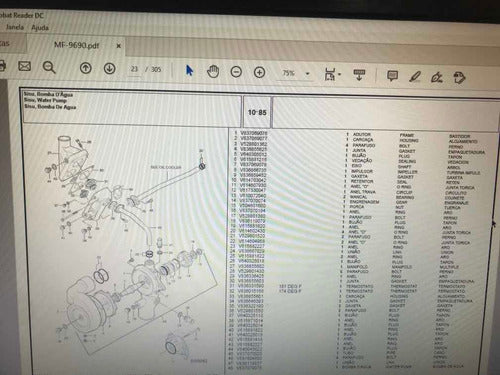This screenshot has width=500, height=375.
Task: Go to next page down arrow
Action: click(110, 69)
